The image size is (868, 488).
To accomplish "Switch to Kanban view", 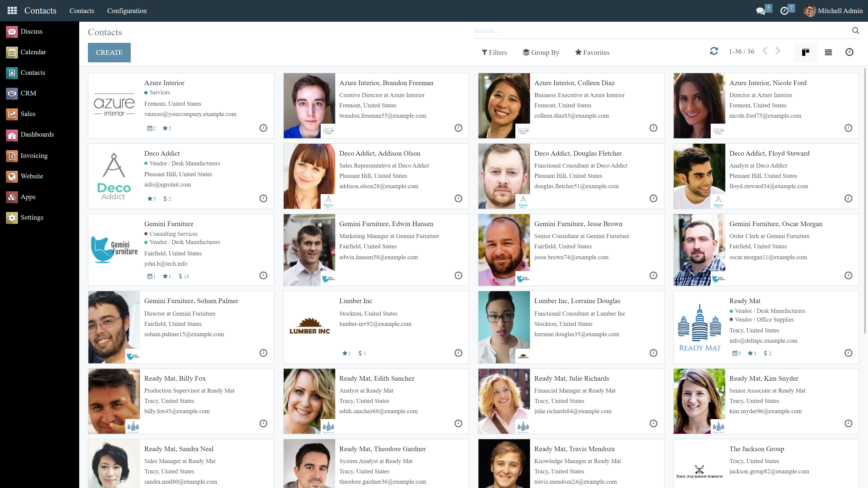I will [x=805, y=52].
